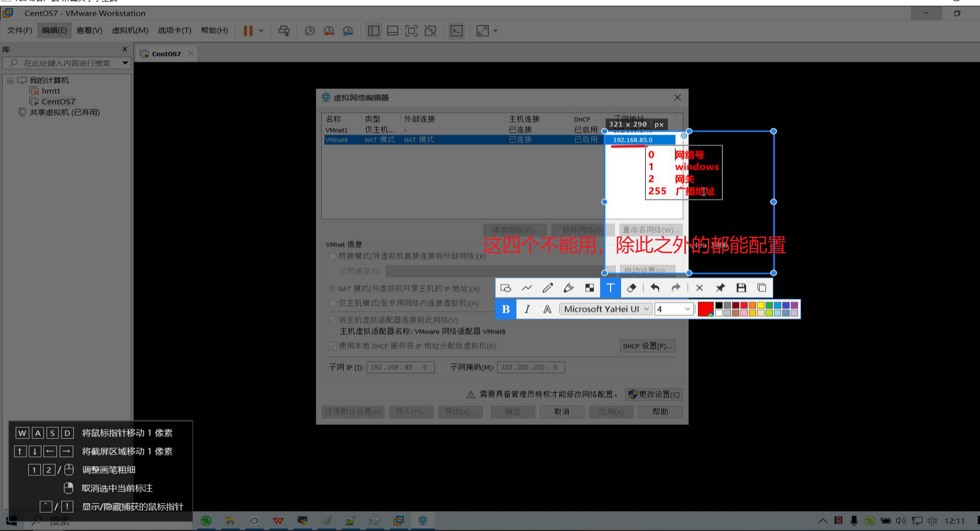The height and width of the screenshot is (531, 980).
Task: Select CentOS7 in the library tree
Action: coord(58,102)
